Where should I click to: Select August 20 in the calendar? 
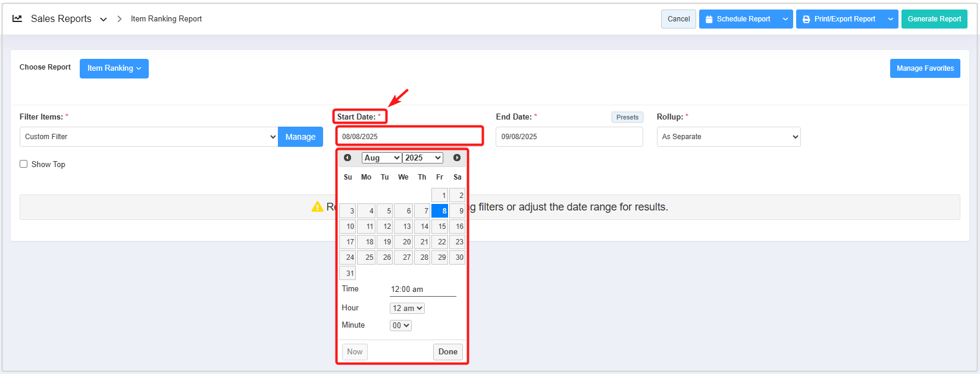[403, 241]
